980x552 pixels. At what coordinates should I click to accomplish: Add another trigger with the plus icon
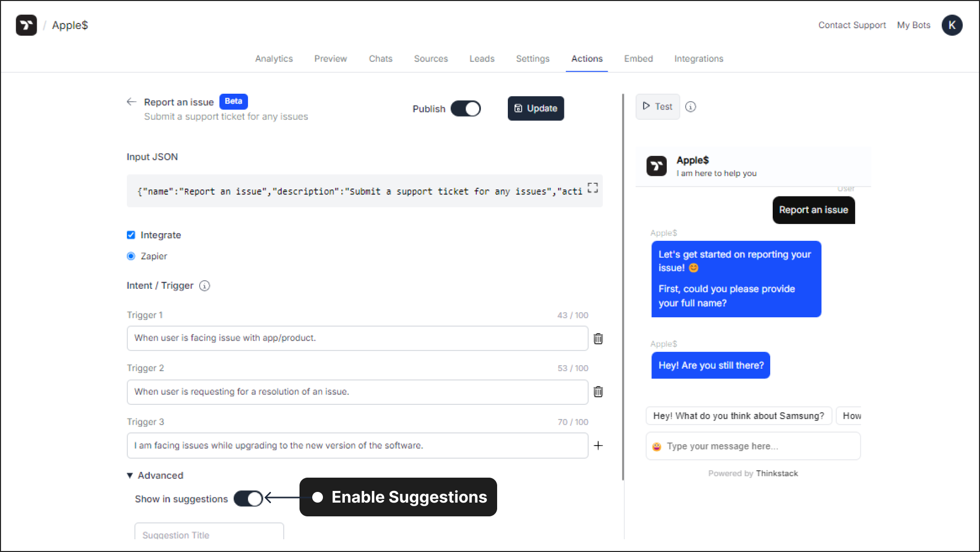(x=598, y=446)
